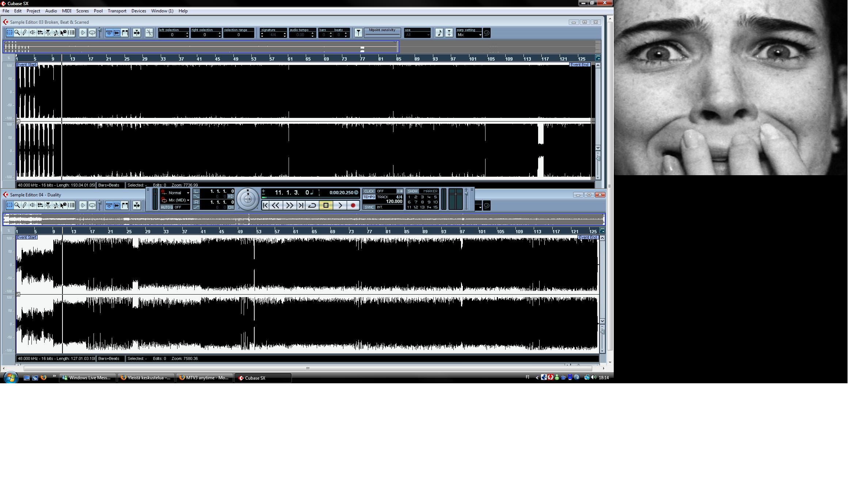
Task: Open the Devices menu
Action: [138, 11]
